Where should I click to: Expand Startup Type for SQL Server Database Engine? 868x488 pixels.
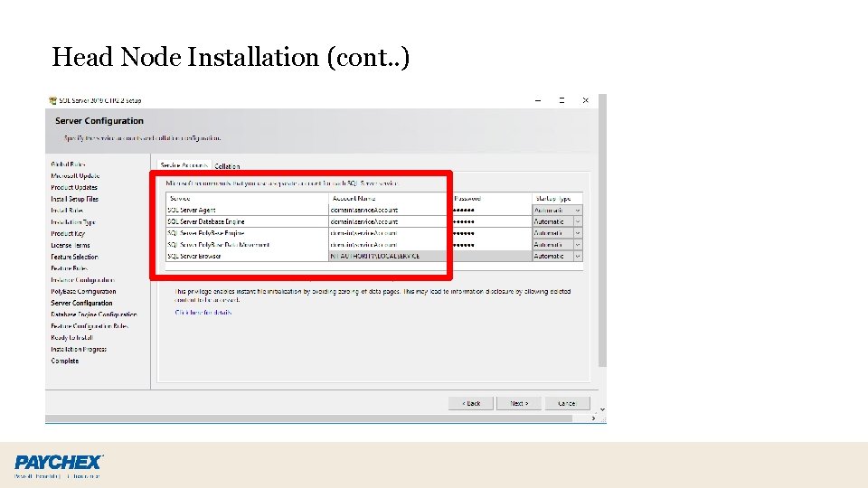point(578,222)
